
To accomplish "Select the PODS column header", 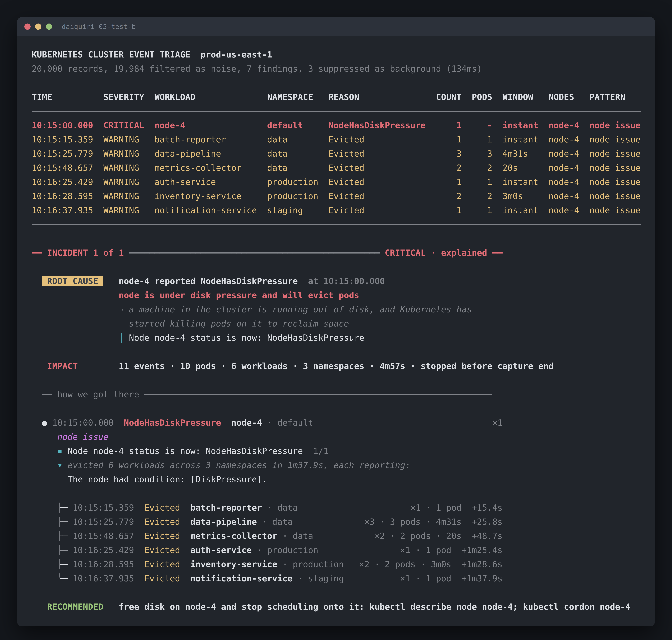I will (482, 97).
